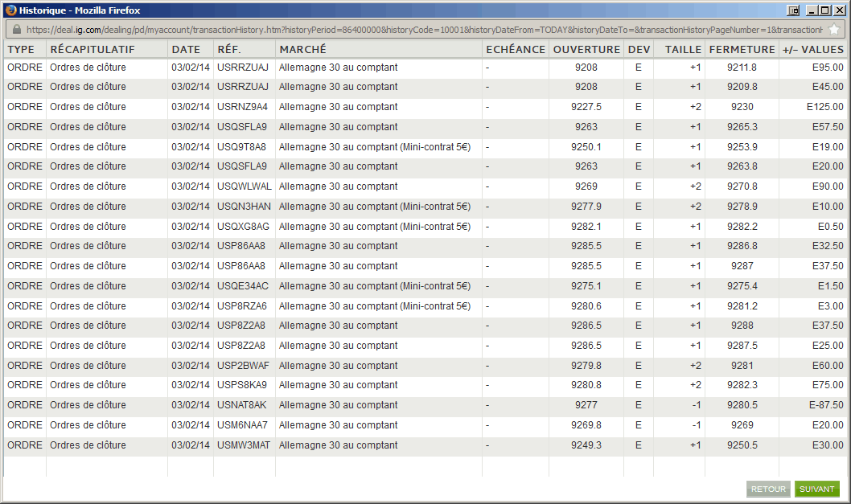Select reference USMW3MAT
851x504 pixels.
tap(244, 445)
